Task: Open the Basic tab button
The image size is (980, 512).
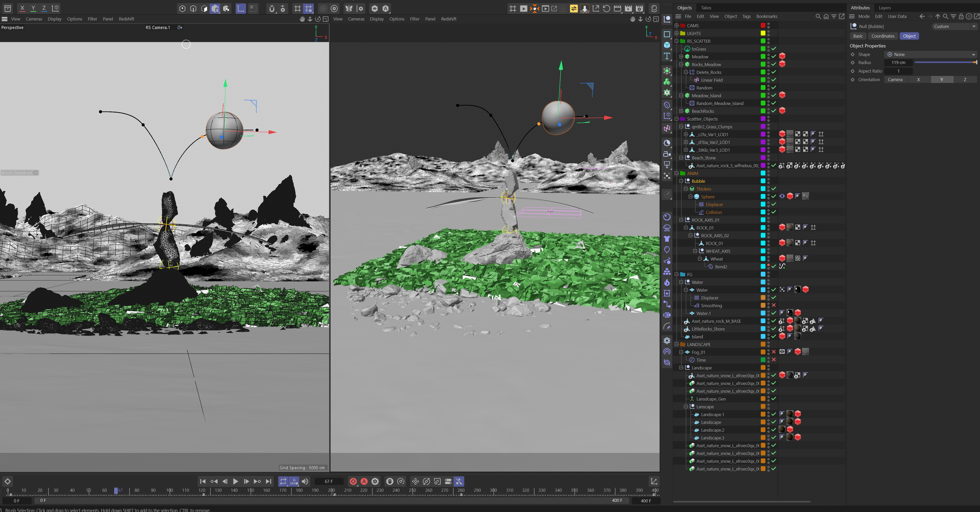Action: (858, 36)
